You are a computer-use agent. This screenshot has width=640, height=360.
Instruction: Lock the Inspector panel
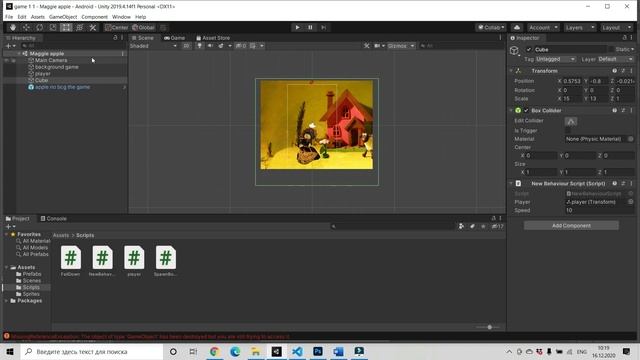point(624,38)
